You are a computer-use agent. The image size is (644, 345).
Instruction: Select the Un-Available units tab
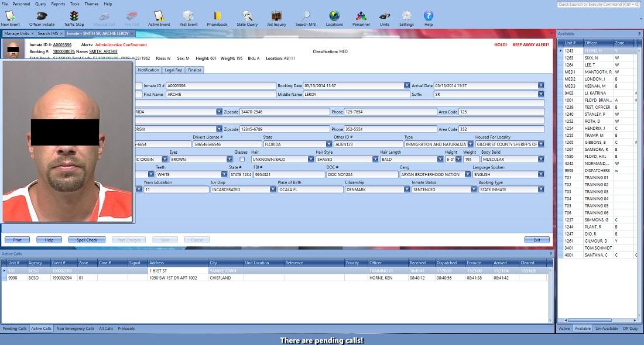point(607,329)
